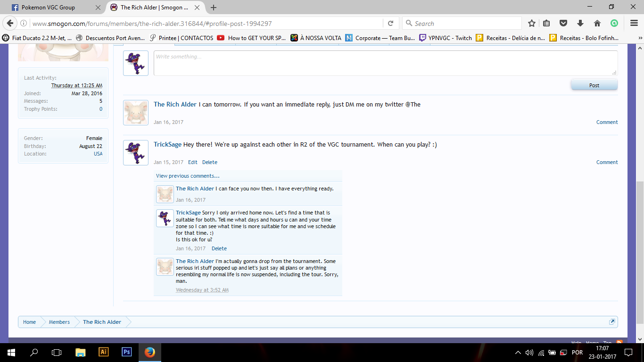Image resolution: width=644 pixels, height=362 pixels.
Task: Go to the browser Home icon
Action: [597, 24]
